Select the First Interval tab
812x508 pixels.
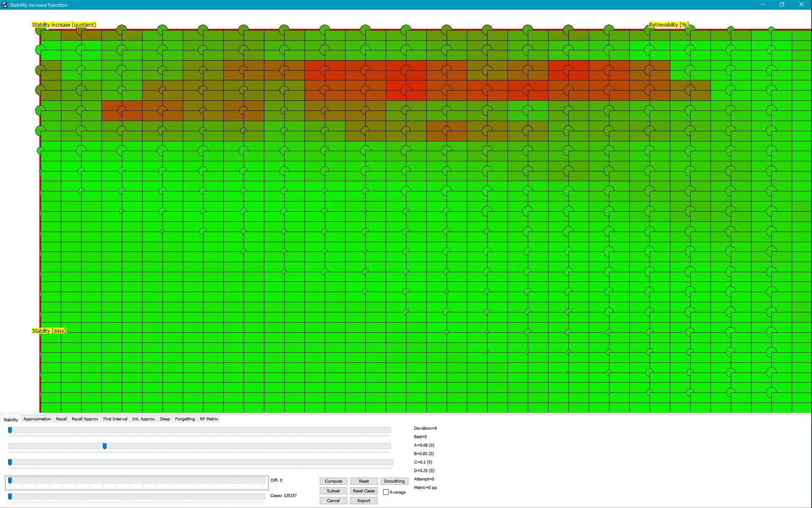(x=115, y=419)
